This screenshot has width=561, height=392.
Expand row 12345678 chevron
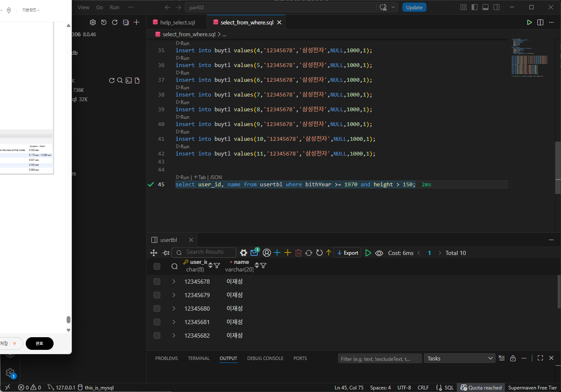click(x=174, y=282)
